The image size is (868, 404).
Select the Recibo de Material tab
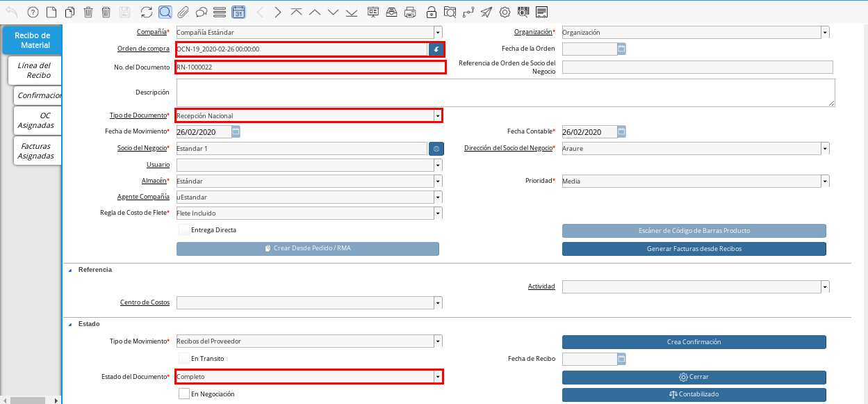31,40
